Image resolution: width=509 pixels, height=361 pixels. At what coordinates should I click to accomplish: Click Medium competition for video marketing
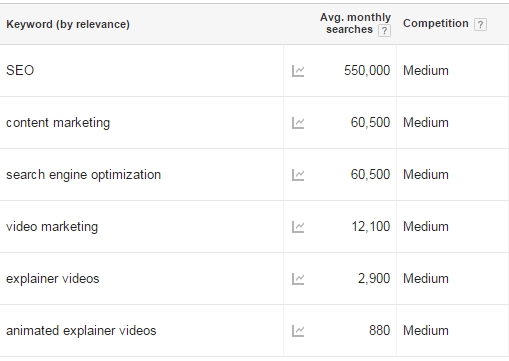click(426, 227)
